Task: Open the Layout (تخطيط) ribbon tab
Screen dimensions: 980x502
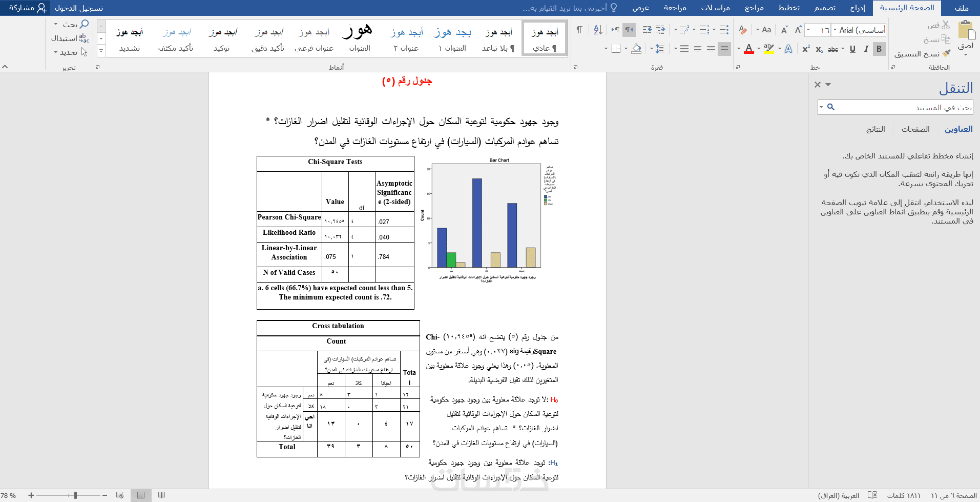Action: pyautogui.click(x=789, y=8)
